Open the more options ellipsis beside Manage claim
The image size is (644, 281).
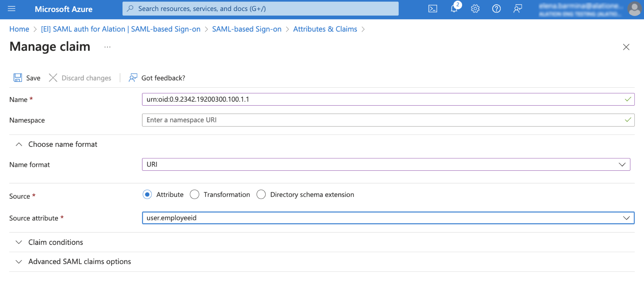click(x=108, y=47)
